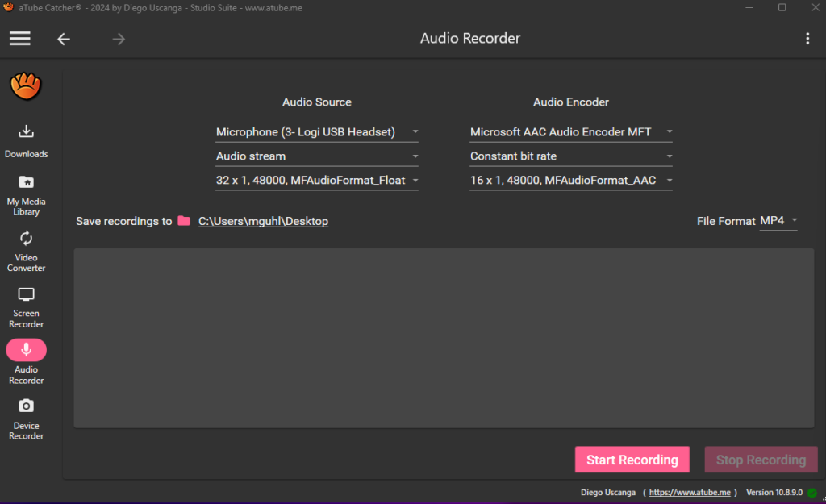This screenshot has height=504, width=826.
Task: Expand the Audio stream dropdown
Action: [316, 156]
